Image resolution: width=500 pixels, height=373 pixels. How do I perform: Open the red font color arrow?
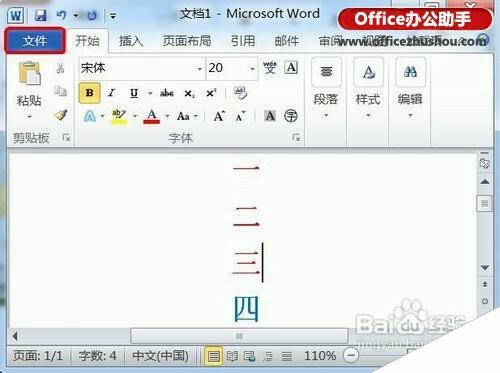[167, 116]
